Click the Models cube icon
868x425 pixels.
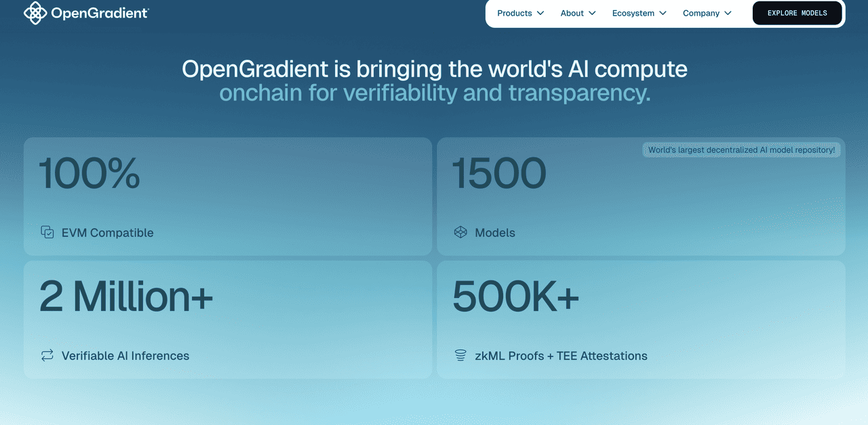(x=460, y=232)
